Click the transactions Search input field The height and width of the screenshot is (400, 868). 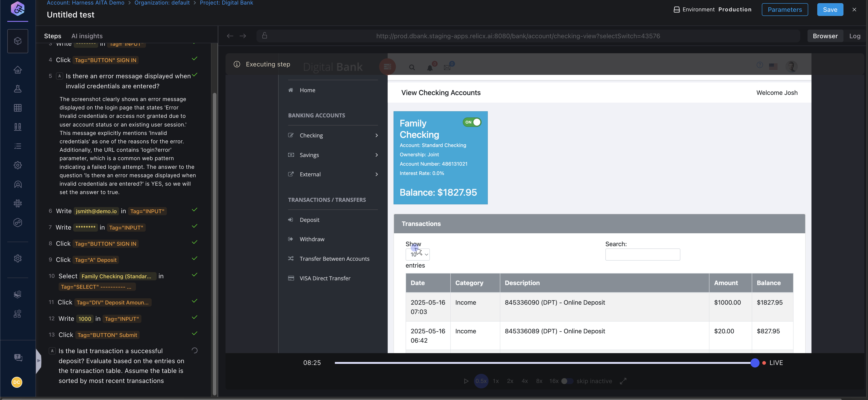click(x=642, y=254)
